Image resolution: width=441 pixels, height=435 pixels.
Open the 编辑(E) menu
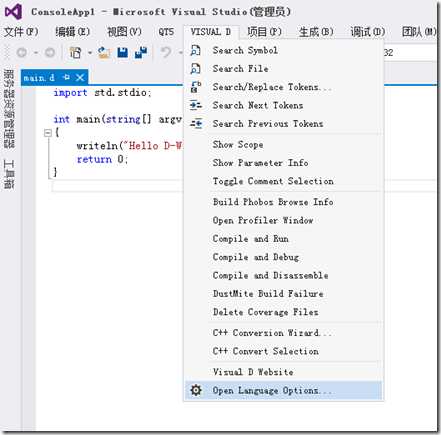pyautogui.click(x=72, y=32)
